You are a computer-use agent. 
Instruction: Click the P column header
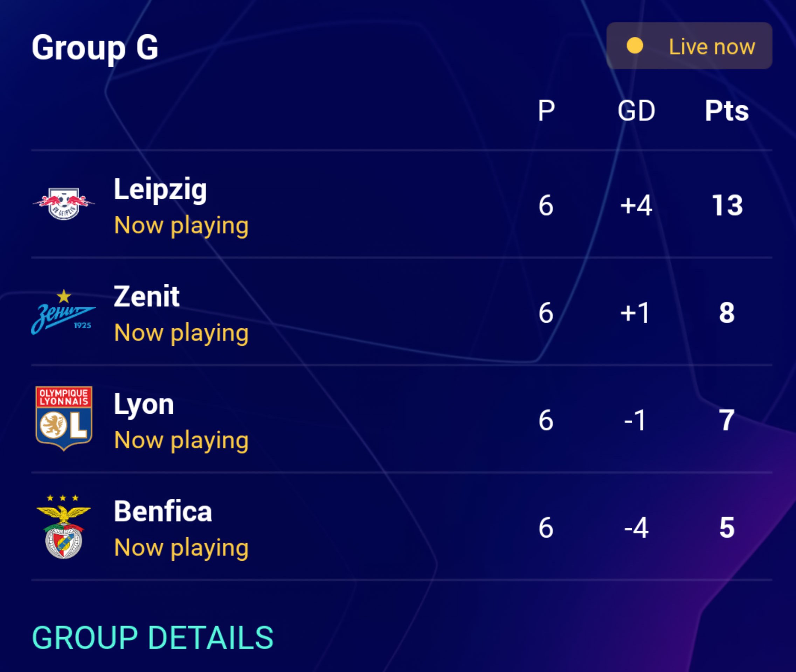(x=546, y=111)
